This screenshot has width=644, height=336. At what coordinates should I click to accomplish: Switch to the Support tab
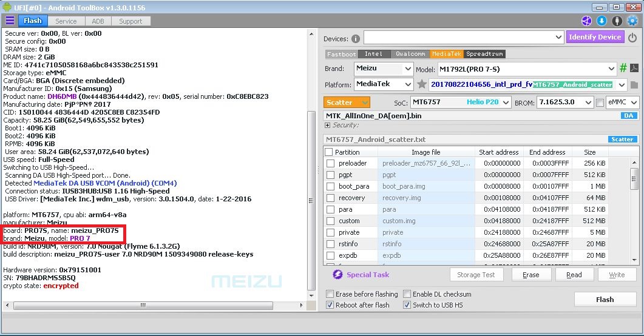pyautogui.click(x=130, y=21)
